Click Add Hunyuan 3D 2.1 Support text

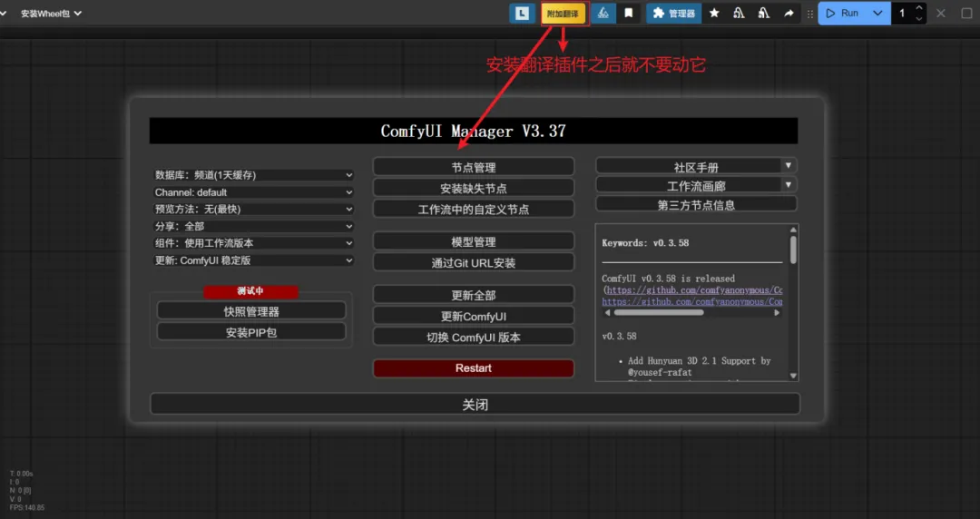699,361
